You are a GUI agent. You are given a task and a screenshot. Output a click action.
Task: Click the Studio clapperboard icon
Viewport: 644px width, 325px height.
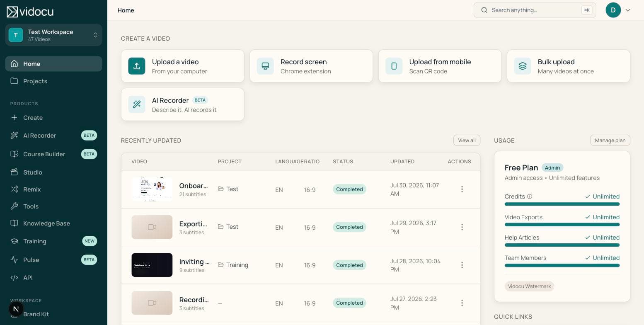point(15,172)
